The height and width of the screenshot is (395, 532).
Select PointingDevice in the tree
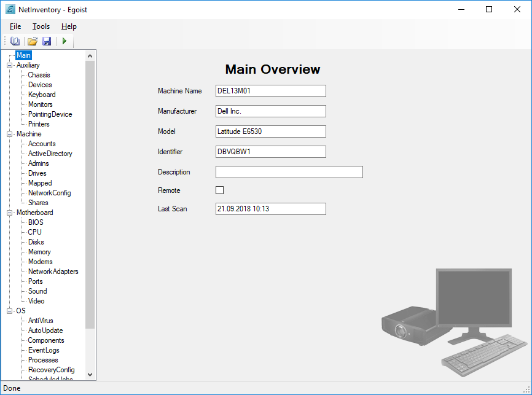click(x=50, y=114)
